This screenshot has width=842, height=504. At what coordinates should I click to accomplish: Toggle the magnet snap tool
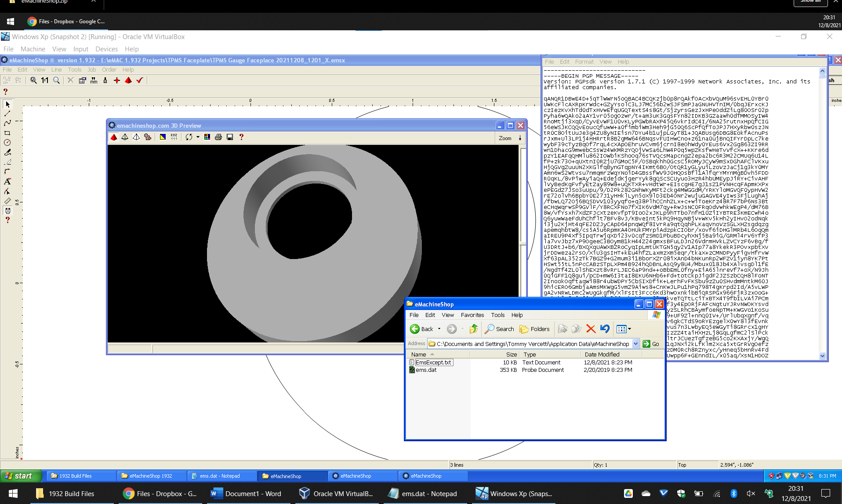(7, 211)
